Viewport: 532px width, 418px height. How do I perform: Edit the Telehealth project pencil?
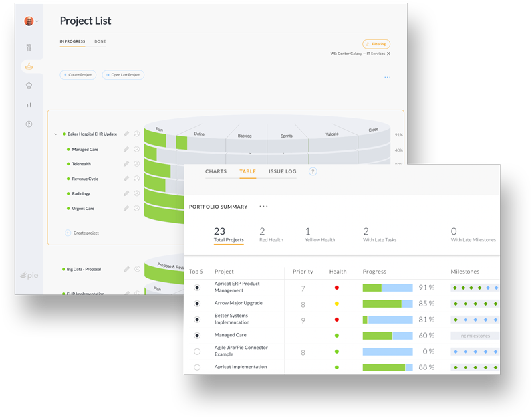pos(126,164)
